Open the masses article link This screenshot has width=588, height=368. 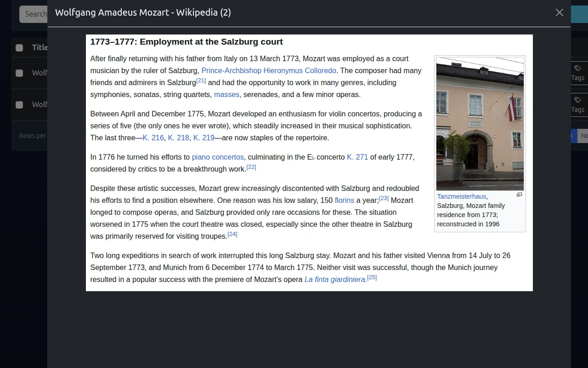tap(226, 94)
